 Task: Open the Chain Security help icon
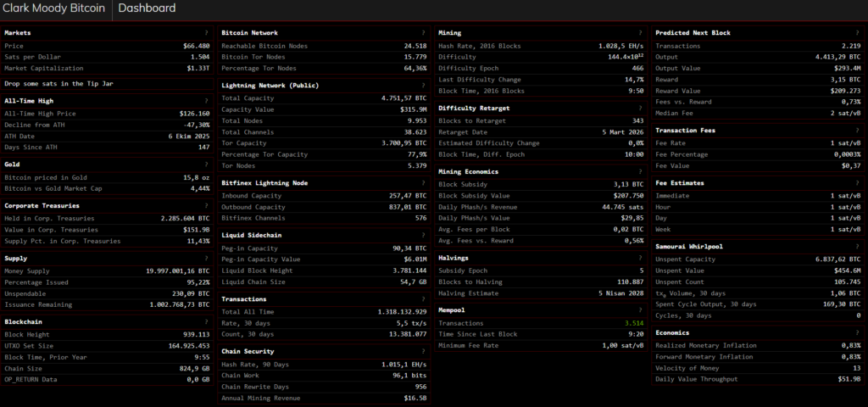(423, 352)
